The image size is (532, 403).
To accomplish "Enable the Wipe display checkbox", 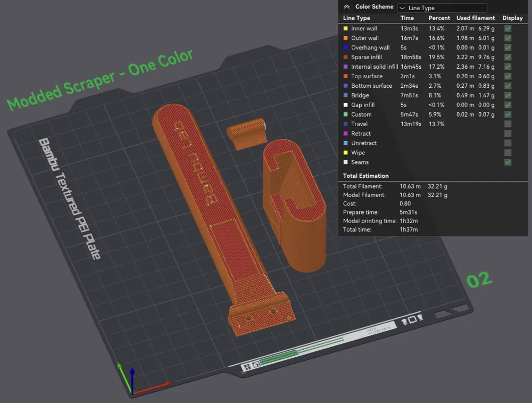I will (x=508, y=153).
